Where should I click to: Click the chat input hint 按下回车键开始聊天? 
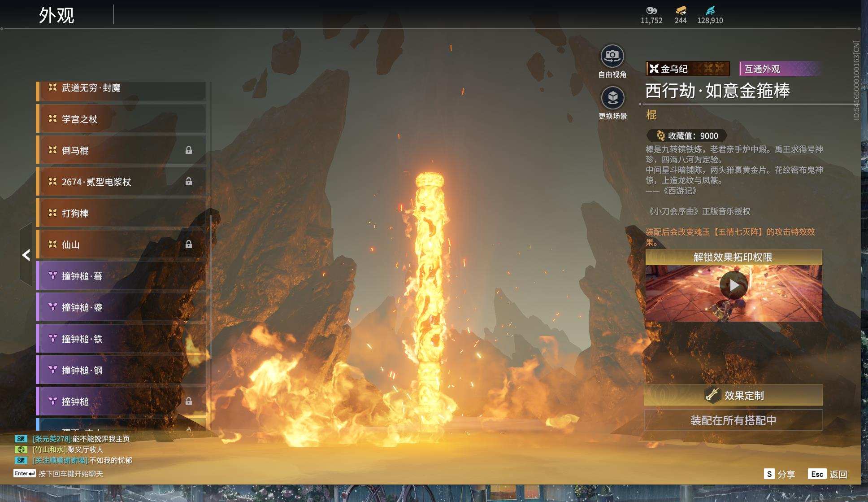pyautogui.click(x=70, y=474)
